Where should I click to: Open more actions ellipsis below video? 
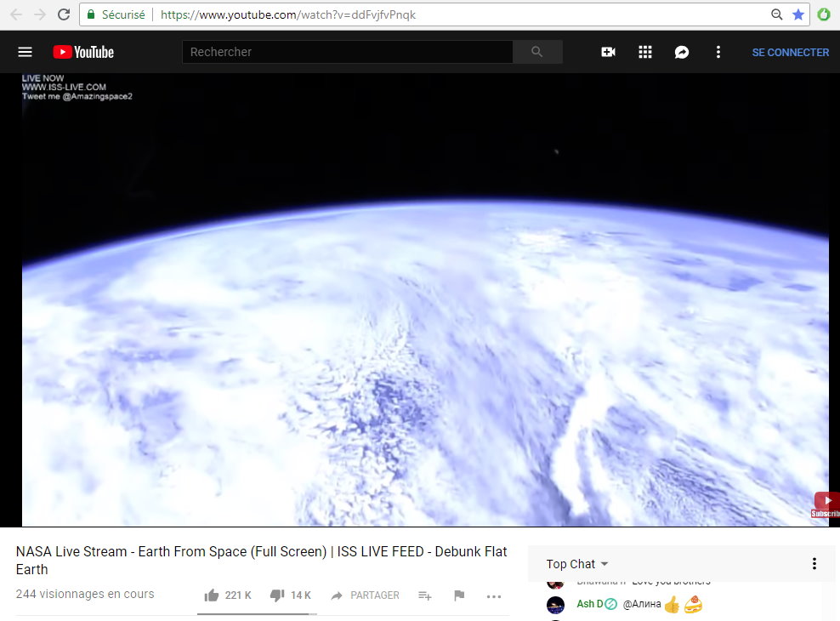[x=494, y=596]
